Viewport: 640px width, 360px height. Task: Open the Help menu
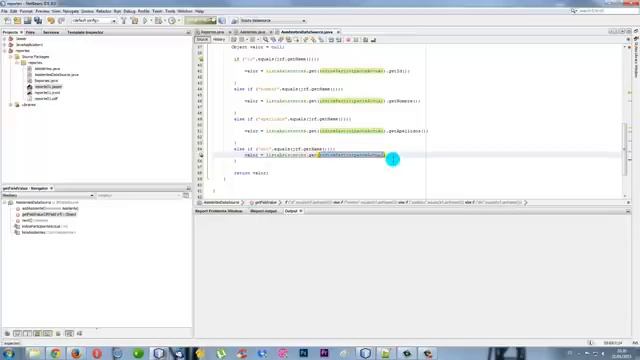click(x=200, y=11)
